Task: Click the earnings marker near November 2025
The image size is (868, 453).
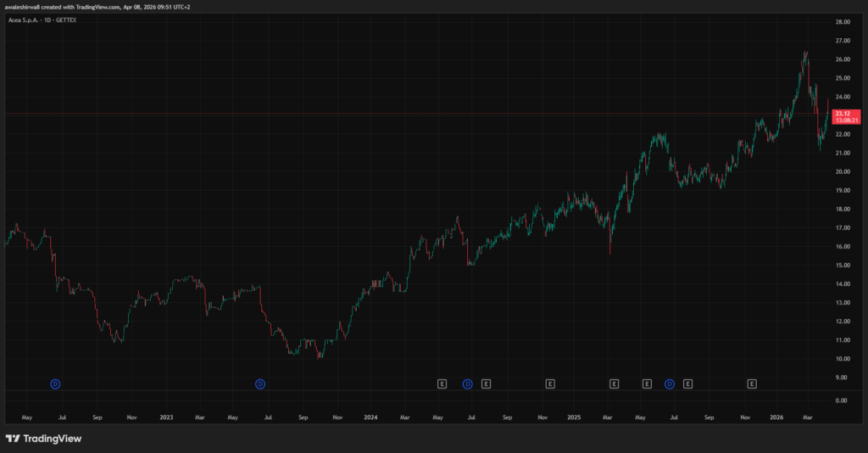Action: [752, 384]
